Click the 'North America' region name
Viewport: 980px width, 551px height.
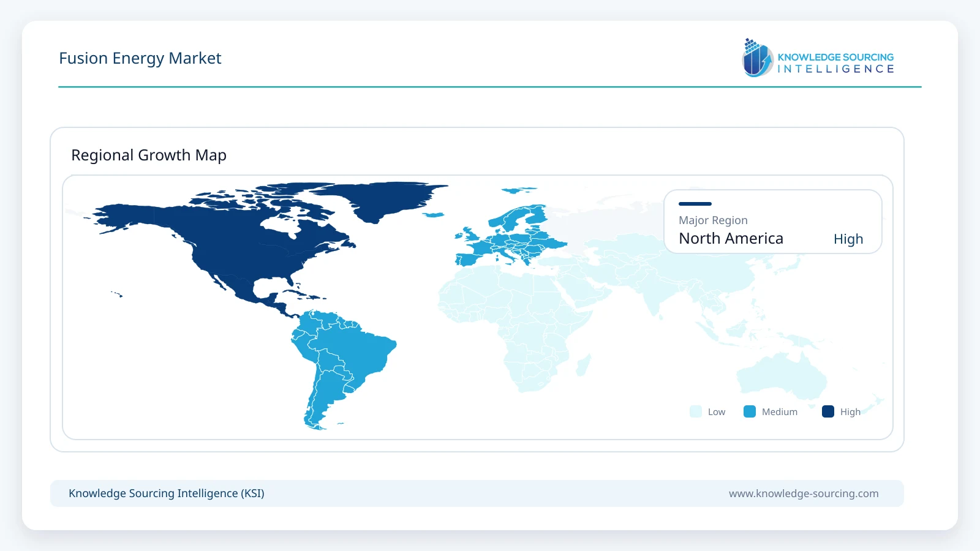coord(731,238)
